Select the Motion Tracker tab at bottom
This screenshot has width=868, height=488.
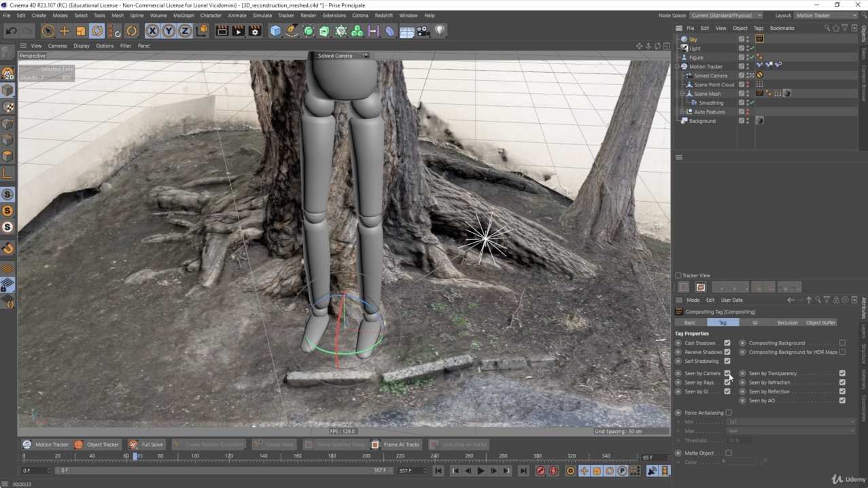click(x=46, y=445)
